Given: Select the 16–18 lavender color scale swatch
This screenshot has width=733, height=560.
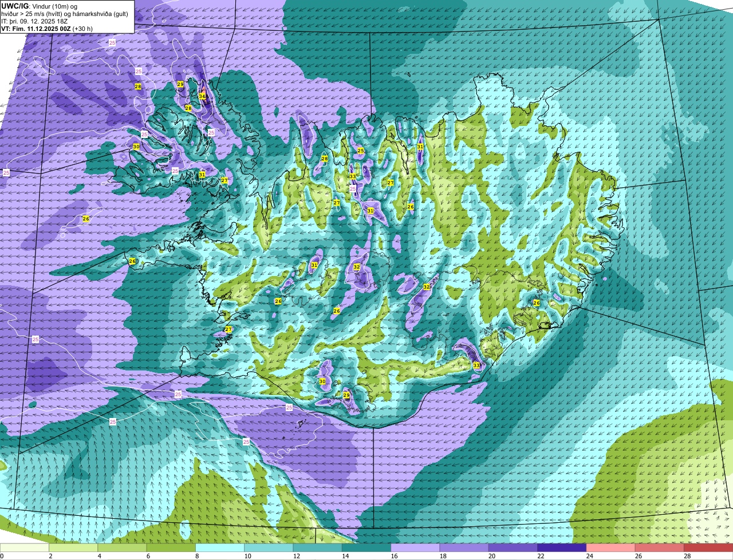Looking at the screenshot, I should (415, 548).
